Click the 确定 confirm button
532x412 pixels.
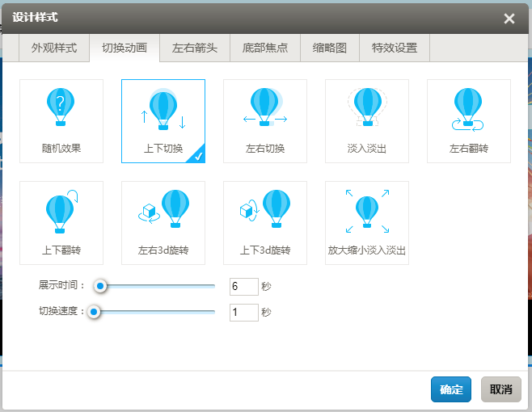pos(451,389)
